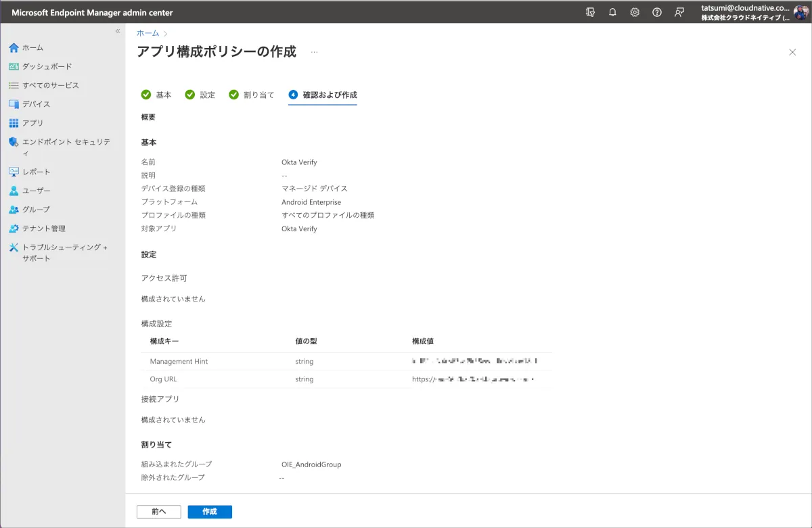The height and width of the screenshot is (528, 812).
Task: Open the アプリ apps grid icon
Action: pos(14,123)
